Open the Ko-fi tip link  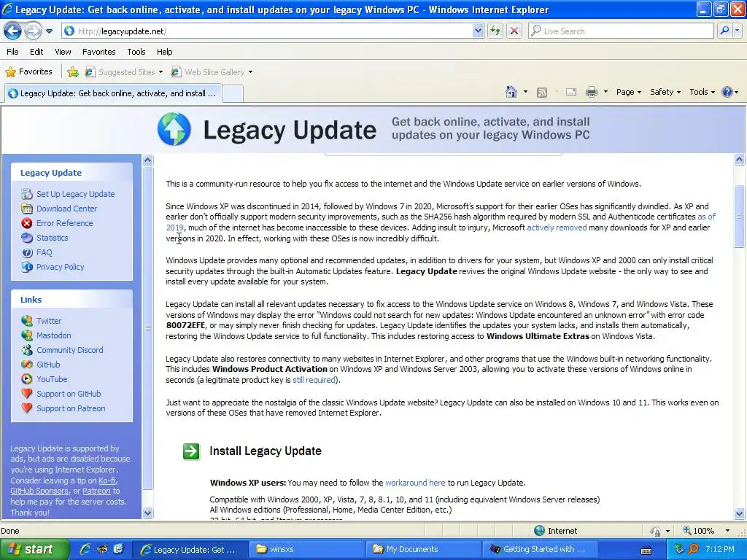107,481
